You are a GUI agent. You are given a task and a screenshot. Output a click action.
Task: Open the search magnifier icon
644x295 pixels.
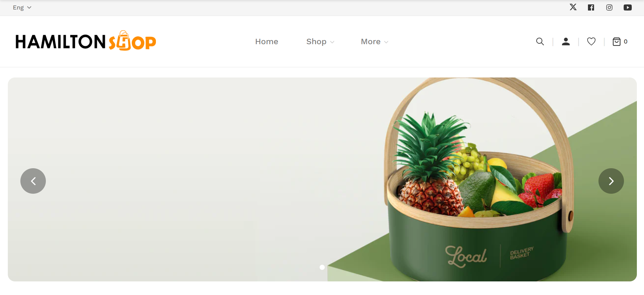[540, 41]
